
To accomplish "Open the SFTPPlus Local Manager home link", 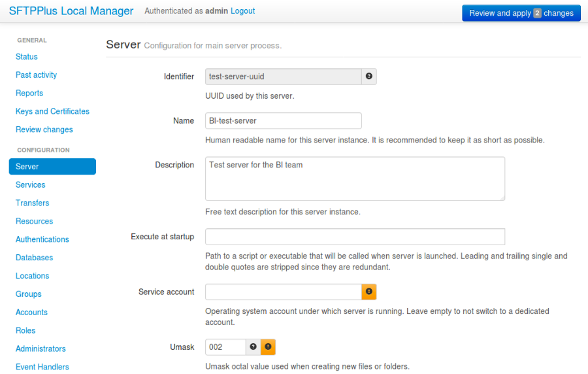I will coord(71,11).
